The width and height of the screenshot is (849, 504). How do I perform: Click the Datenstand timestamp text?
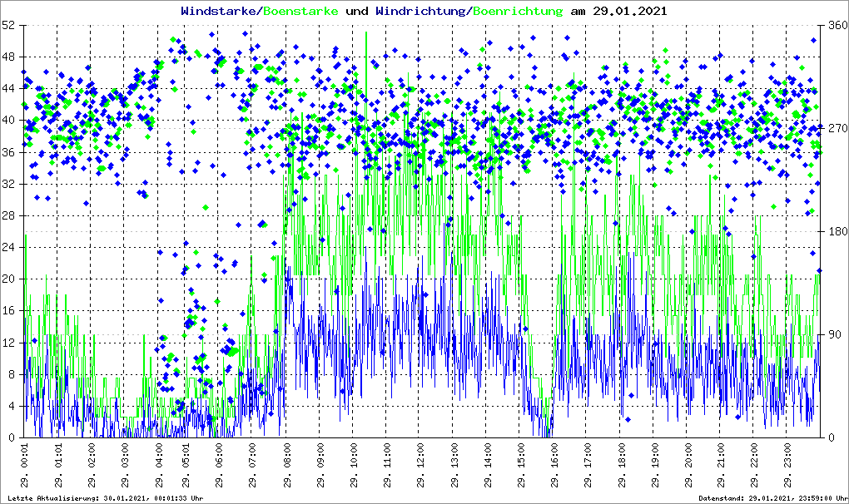[x=772, y=498]
